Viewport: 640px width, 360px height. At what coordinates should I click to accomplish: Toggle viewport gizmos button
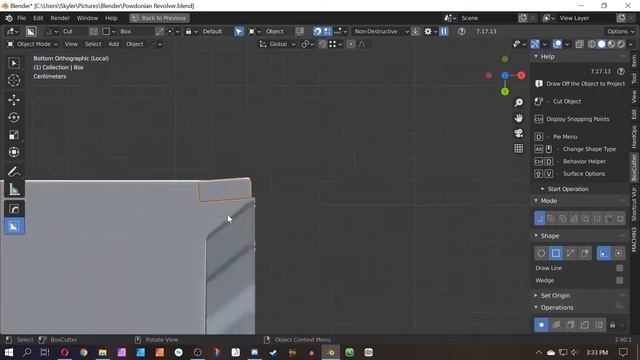click(535, 44)
